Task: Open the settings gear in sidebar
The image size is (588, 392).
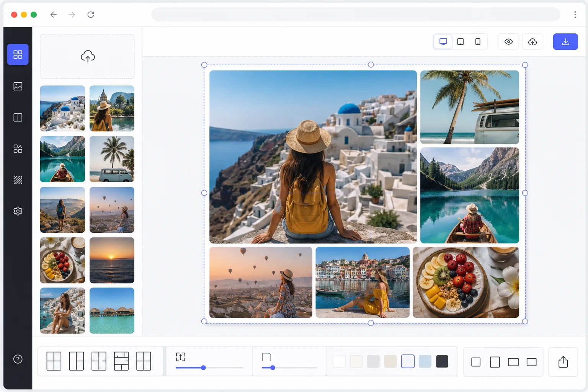Action: click(x=18, y=211)
